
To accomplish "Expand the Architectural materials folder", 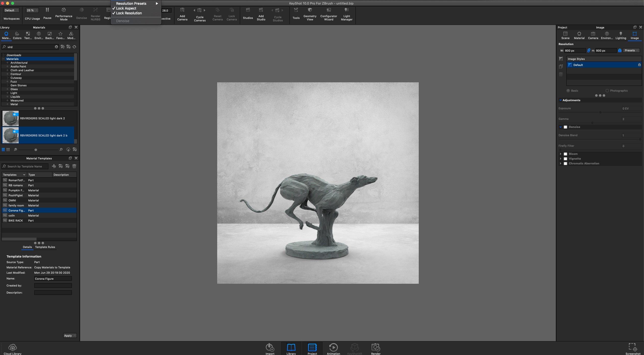I will 8,63.
